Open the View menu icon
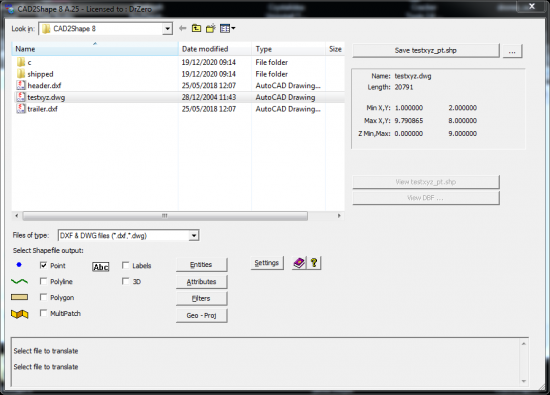The image size is (550, 395). [x=227, y=28]
